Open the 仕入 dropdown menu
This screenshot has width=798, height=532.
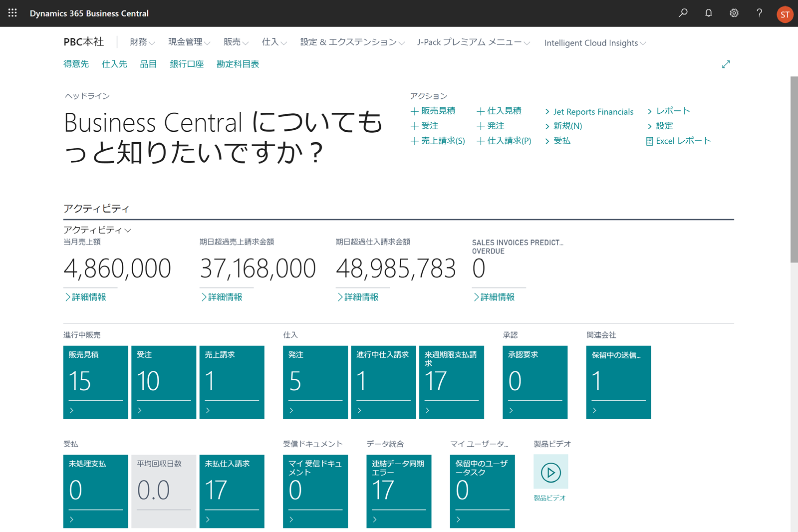coord(274,42)
